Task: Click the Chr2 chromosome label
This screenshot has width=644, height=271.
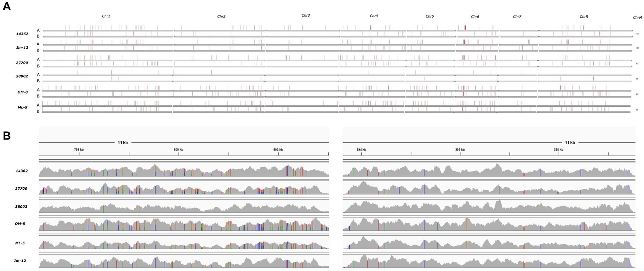Action: click(221, 17)
